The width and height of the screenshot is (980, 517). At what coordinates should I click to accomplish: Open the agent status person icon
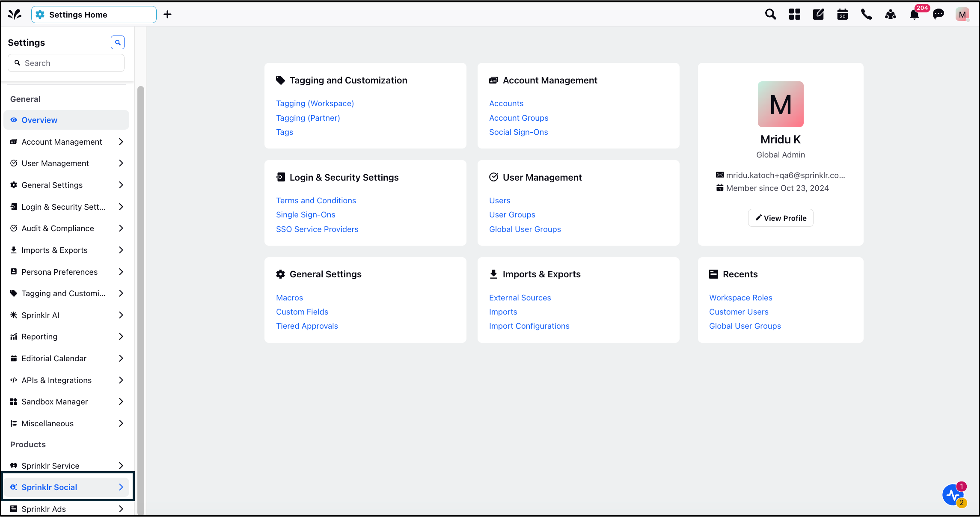pos(891,15)
